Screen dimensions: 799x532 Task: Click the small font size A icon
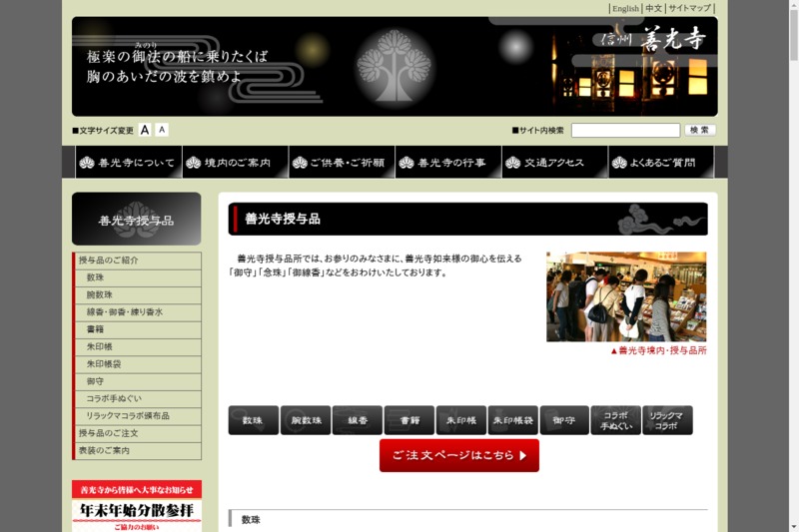(162, 130)
